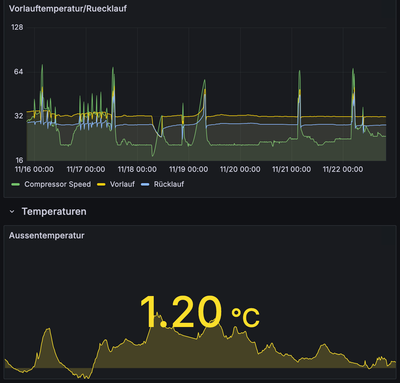Click the 11/18 00:00 axis label
This screenshot has height=383, width=400.
click(x=137, y=169)
